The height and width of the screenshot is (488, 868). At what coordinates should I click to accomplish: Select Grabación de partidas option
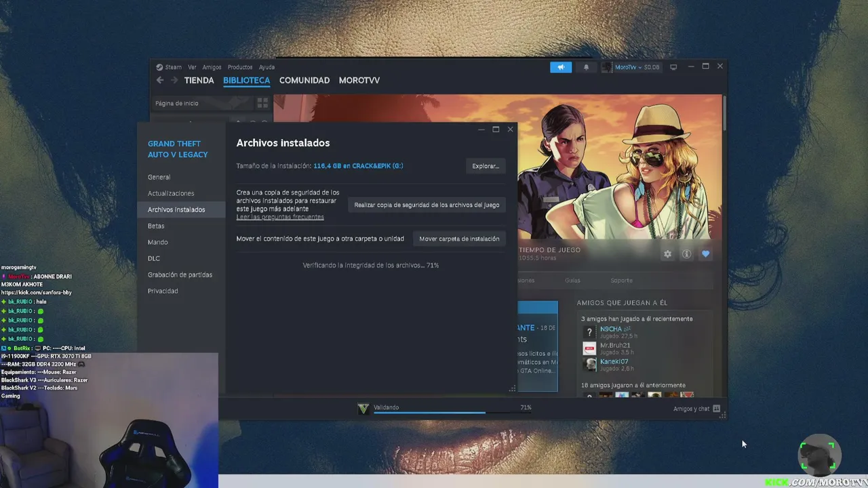pos(181,274)
